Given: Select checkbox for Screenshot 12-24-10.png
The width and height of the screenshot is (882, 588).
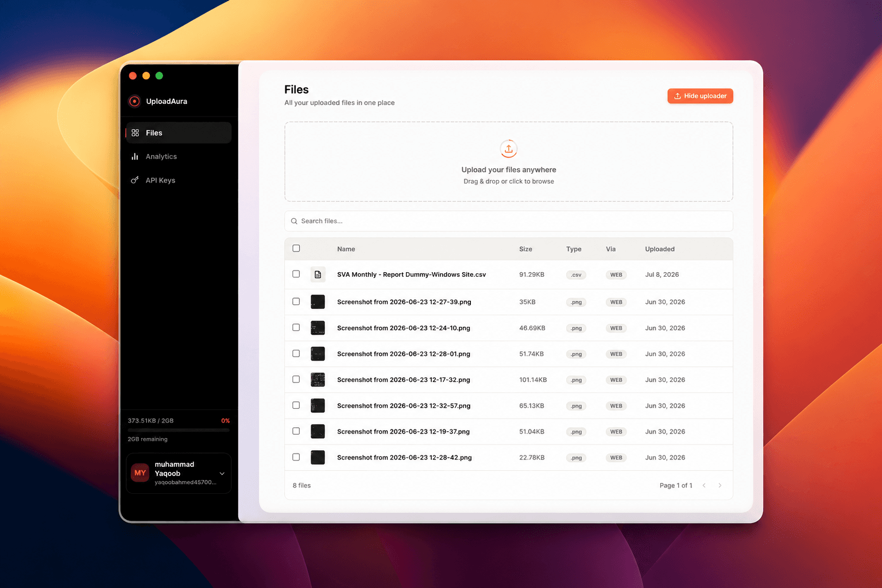Looking at the screenshot, I should (296, 327).
